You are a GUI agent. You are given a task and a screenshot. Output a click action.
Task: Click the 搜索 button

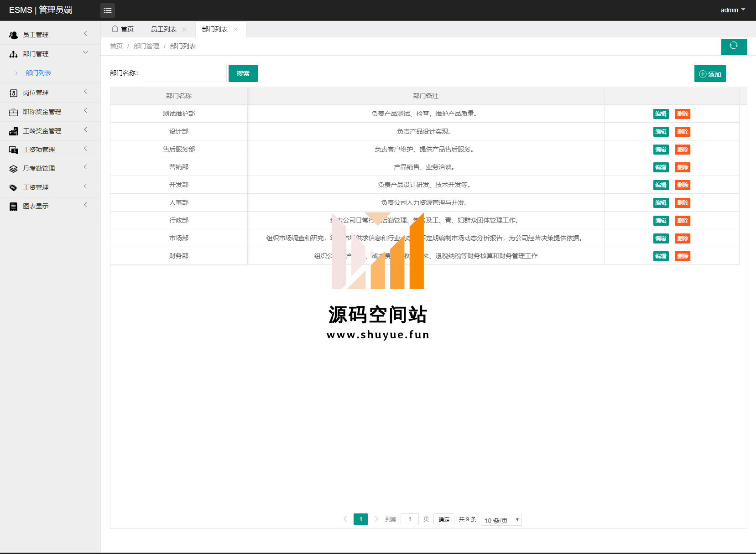243,73
